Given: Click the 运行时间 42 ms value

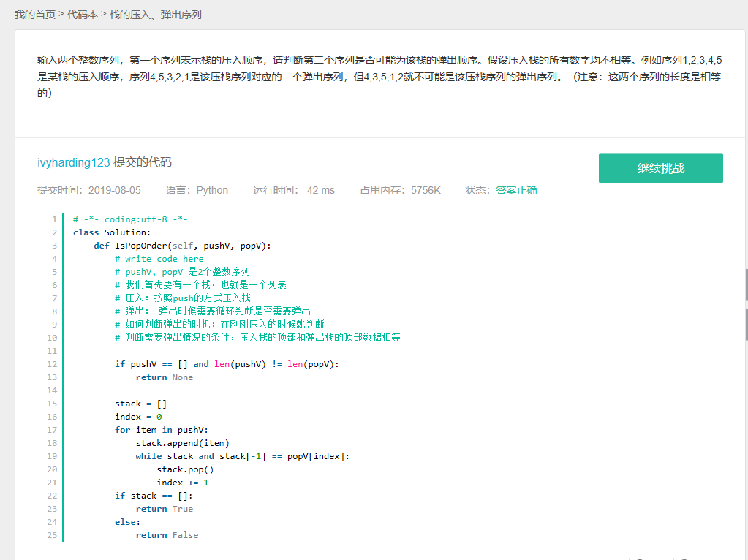Looking at the screenshot, I should coord(320,190).
